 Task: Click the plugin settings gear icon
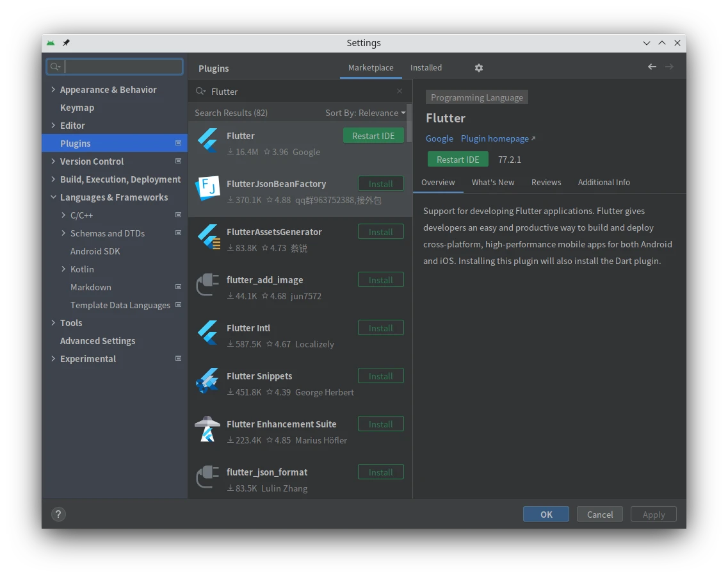coord(478,68)
